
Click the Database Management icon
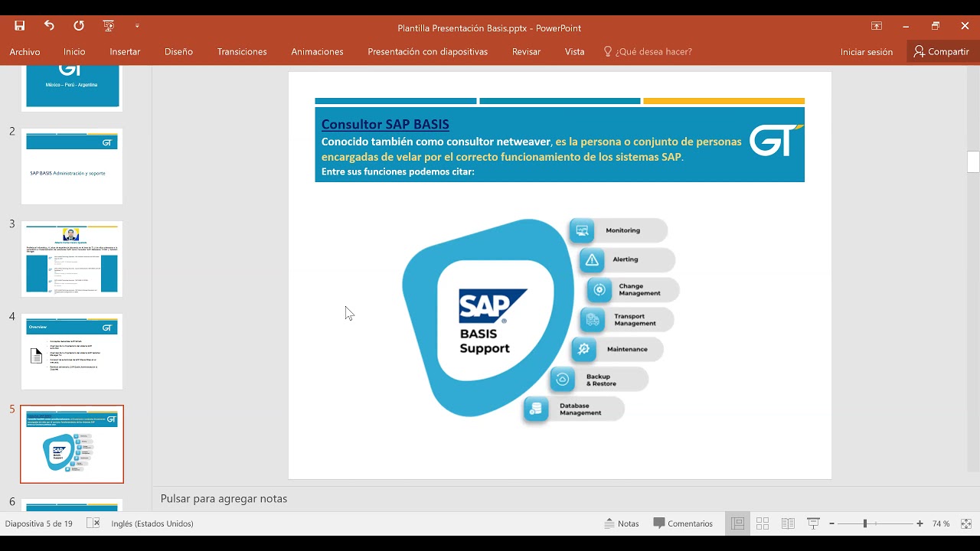[x=536, y=409]
